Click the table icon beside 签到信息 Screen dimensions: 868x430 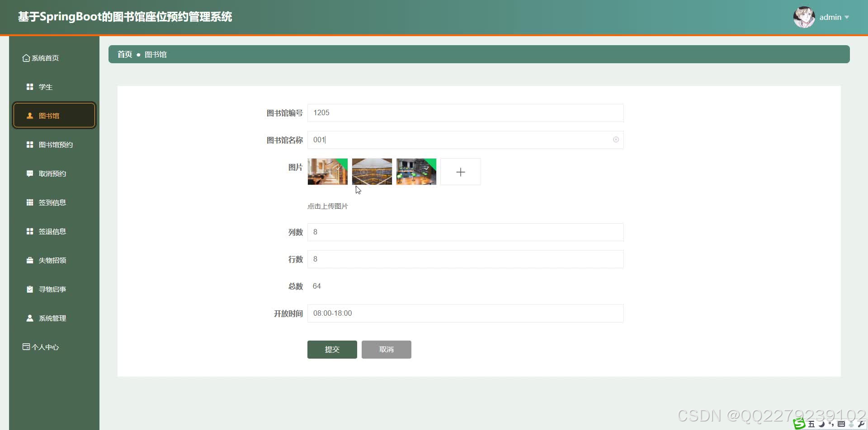click(x=30, y=202)
